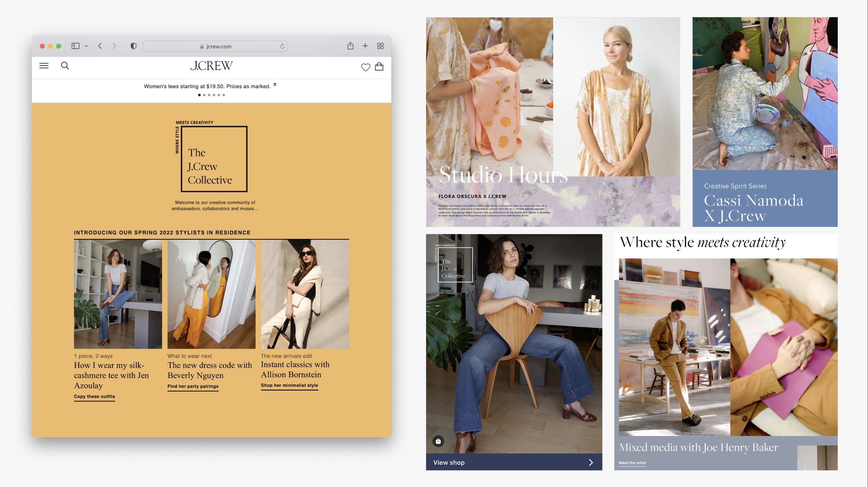Open the J.Crew site search
This screenshot has width=868, height=487.
click(65, 66)
